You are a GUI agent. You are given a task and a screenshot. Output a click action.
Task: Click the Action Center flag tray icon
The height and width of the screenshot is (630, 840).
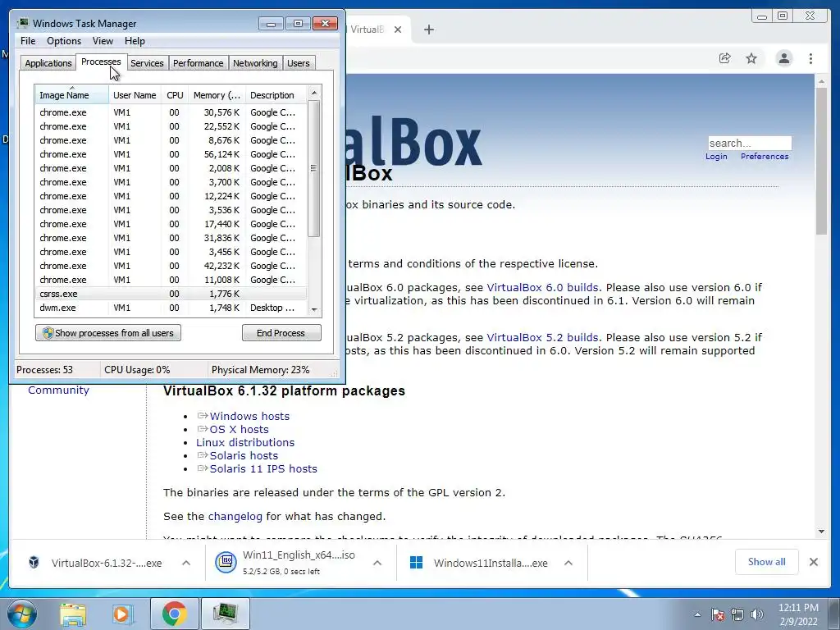click(x=718, y=614)
